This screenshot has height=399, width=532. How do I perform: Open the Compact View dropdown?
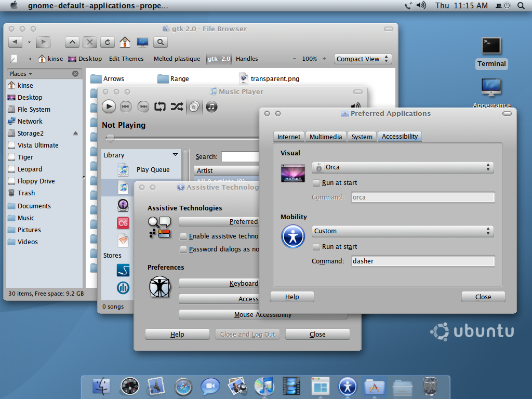coord(363,59)
